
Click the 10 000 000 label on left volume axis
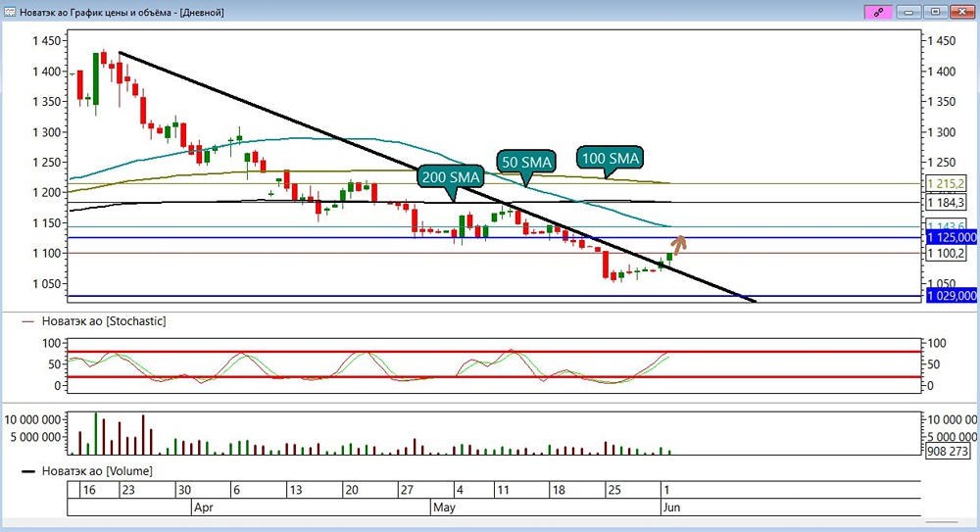(x=33, y=419)
